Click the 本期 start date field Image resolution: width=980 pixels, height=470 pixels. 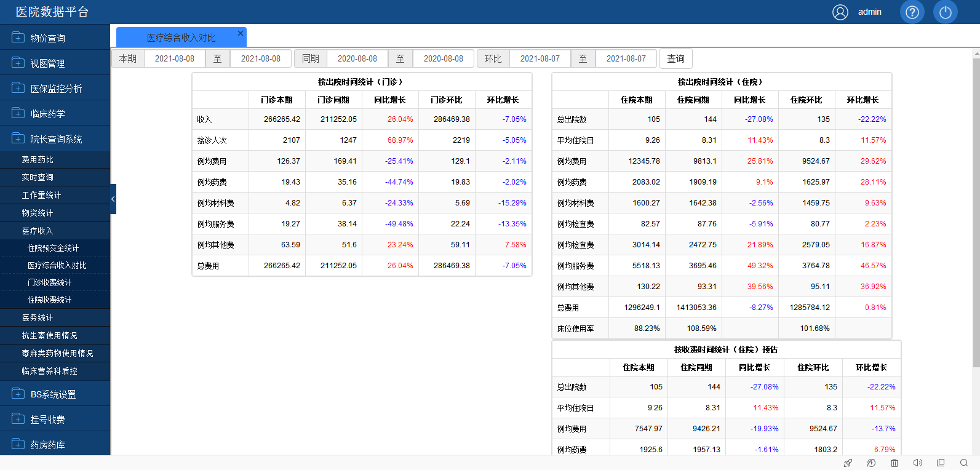175,58
